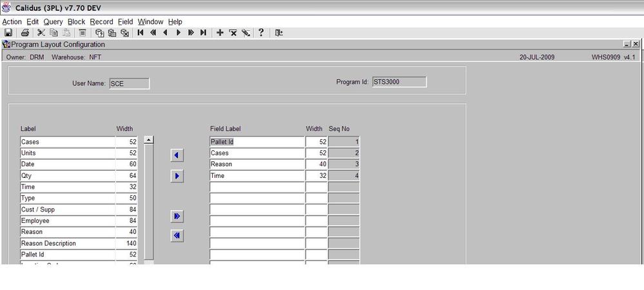Go to previous record toolbar arrow
Screen dimensions: 644x290
tap(166, 32)
